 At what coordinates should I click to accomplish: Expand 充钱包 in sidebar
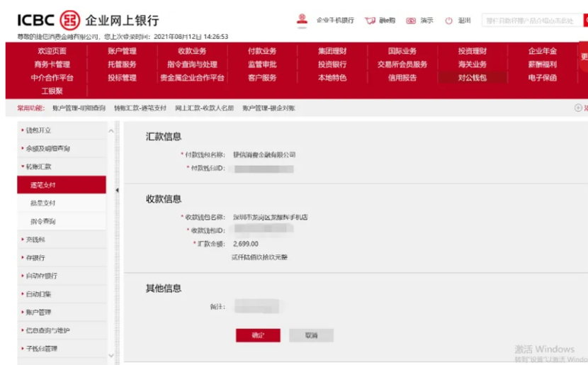[x=62, y=240]
